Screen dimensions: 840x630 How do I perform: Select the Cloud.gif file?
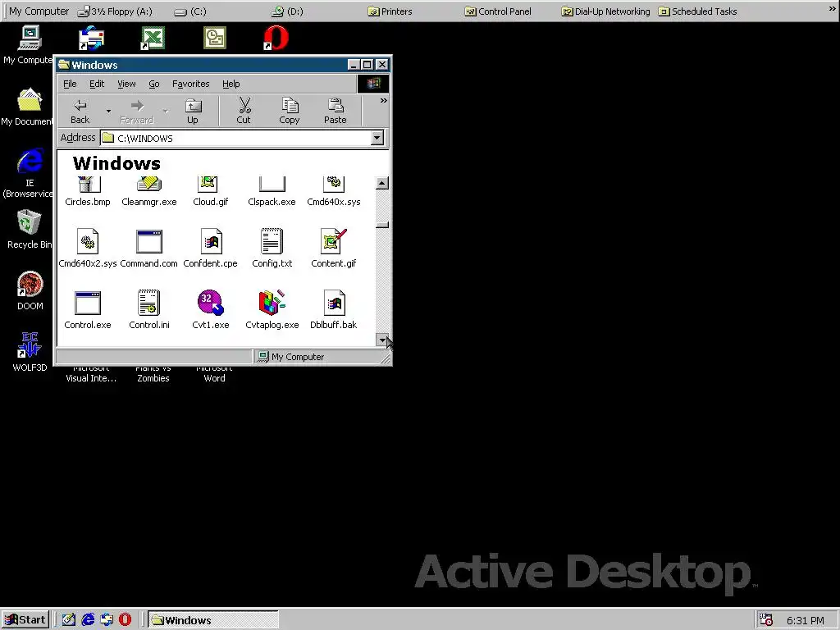(x=210, y=190)
